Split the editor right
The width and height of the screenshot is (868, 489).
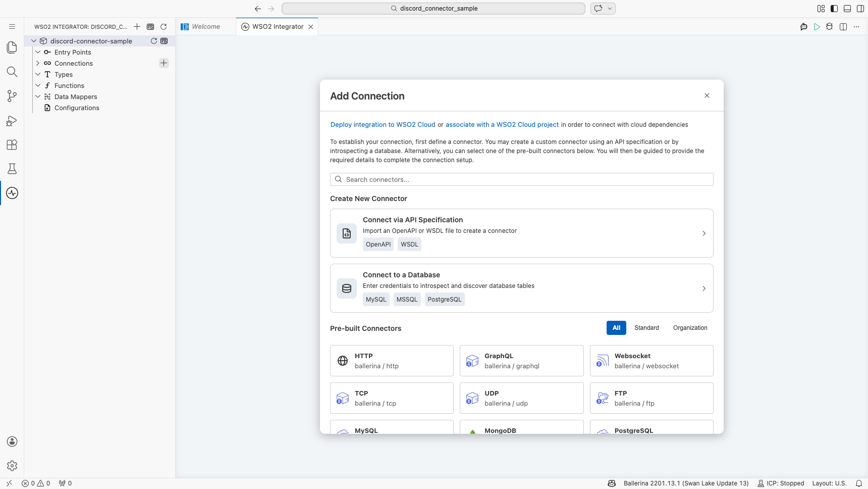coord(843,27)
